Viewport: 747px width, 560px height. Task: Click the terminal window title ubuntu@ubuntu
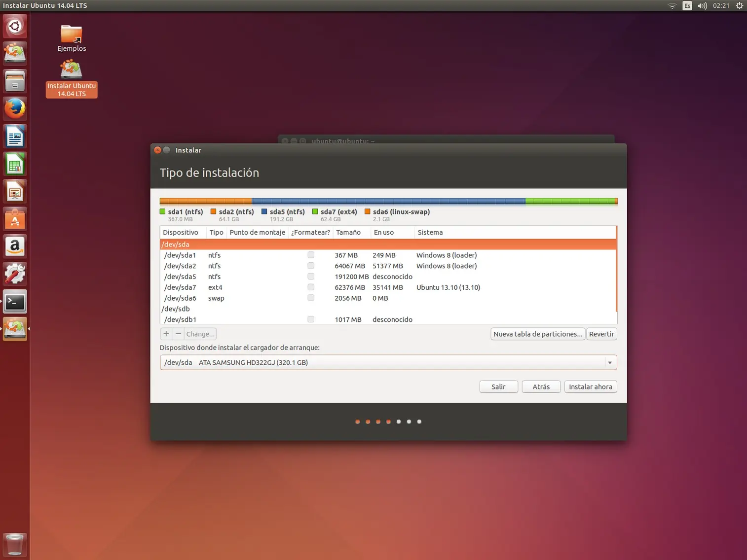(343, 141)
